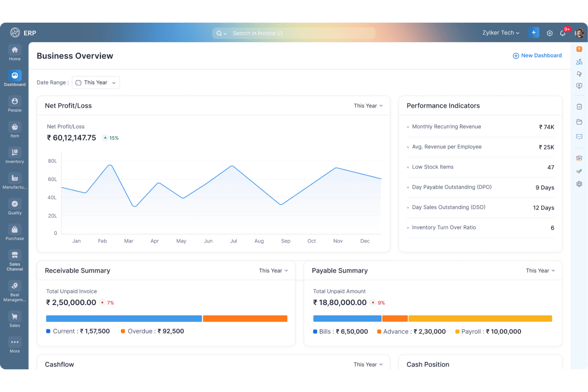This screenshot has width=588, height=392.
Task: Open the Purchase module
Action: (x=14, y=232)
